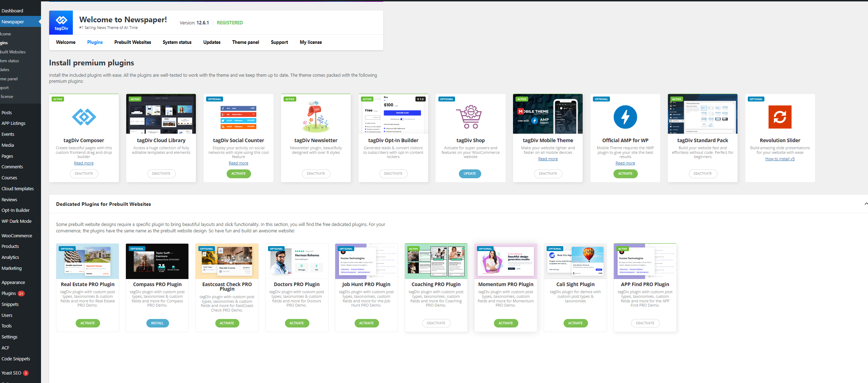Open Read more link under tagDiv Composer
The height and width of the screenshot is (383, 868).
pyautogui.click(x=84, y=163)
